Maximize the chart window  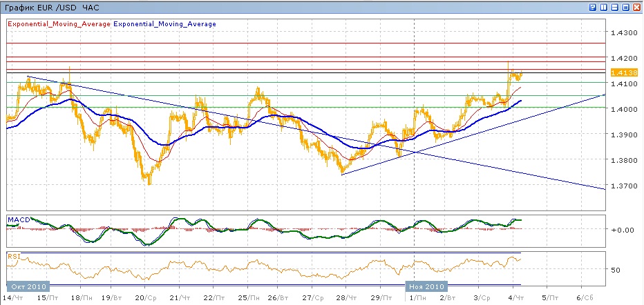point(625,8)
